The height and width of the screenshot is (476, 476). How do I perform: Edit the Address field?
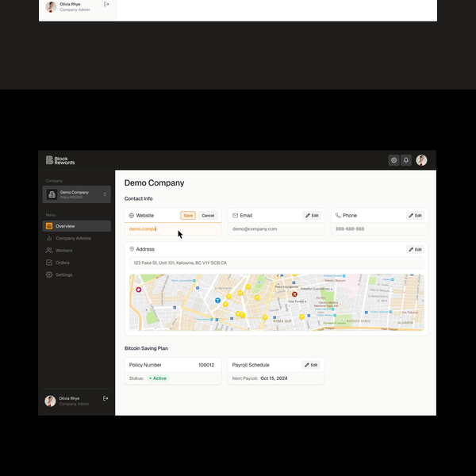(x=415, y=249)
